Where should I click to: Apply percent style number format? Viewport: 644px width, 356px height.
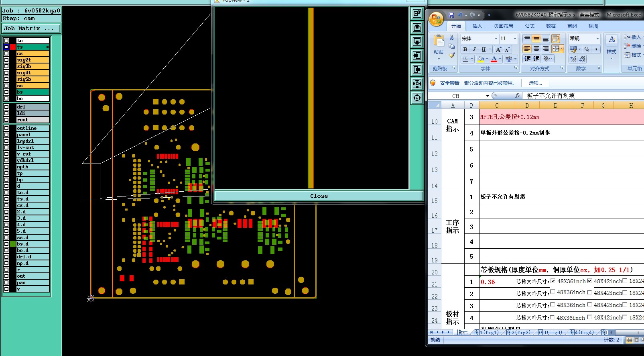[587, 49]
